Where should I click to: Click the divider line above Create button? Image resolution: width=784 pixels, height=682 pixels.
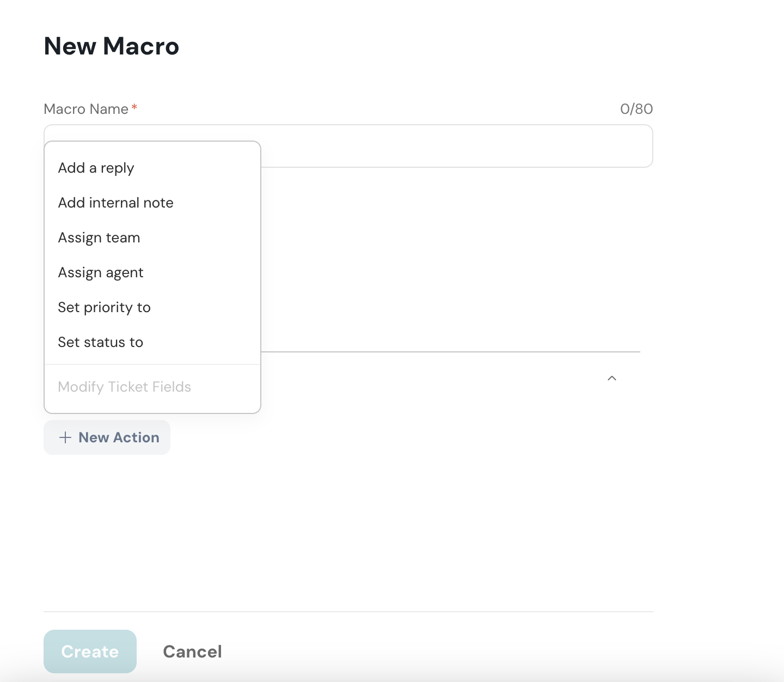348,611
